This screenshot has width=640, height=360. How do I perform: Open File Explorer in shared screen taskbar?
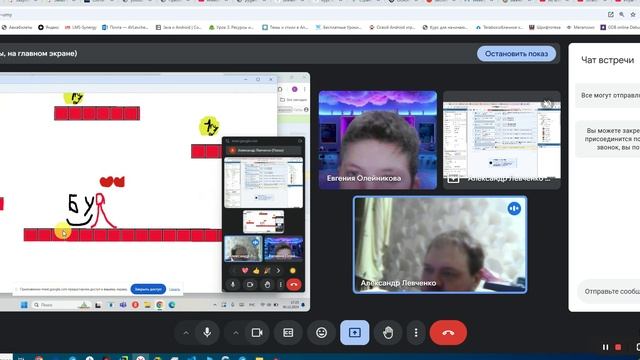coord(147,305)
